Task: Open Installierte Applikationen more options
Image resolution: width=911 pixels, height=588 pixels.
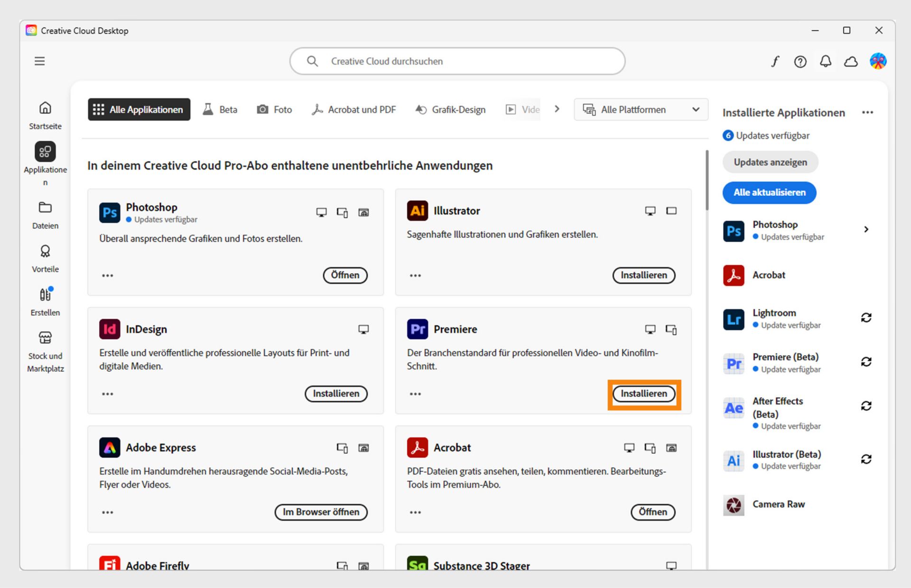Action: pos(868,112)
